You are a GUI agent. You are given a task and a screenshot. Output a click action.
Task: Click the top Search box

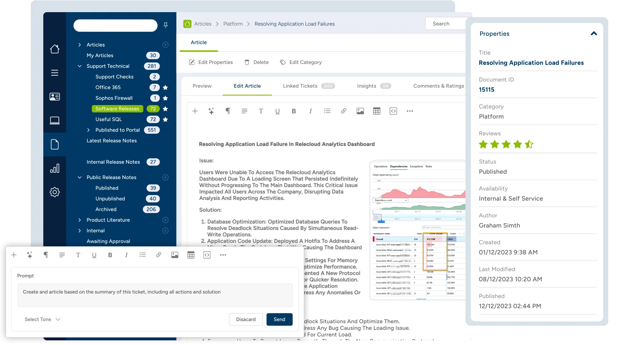click(445, 24)
